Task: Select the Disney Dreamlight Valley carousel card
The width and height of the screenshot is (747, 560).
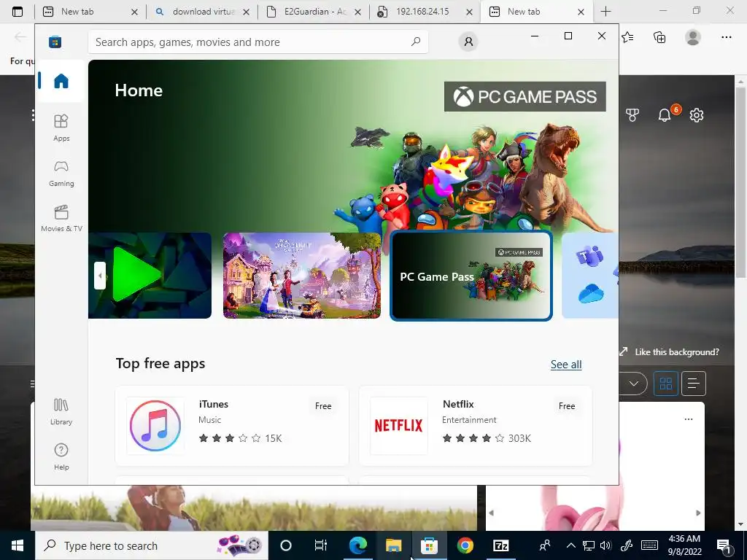Action: (x=301, y=275)
